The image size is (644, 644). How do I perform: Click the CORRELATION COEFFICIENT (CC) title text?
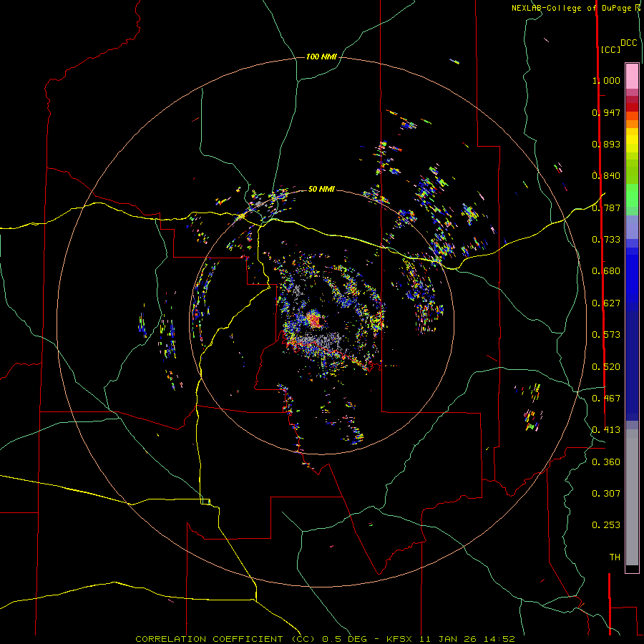[225, 639]
